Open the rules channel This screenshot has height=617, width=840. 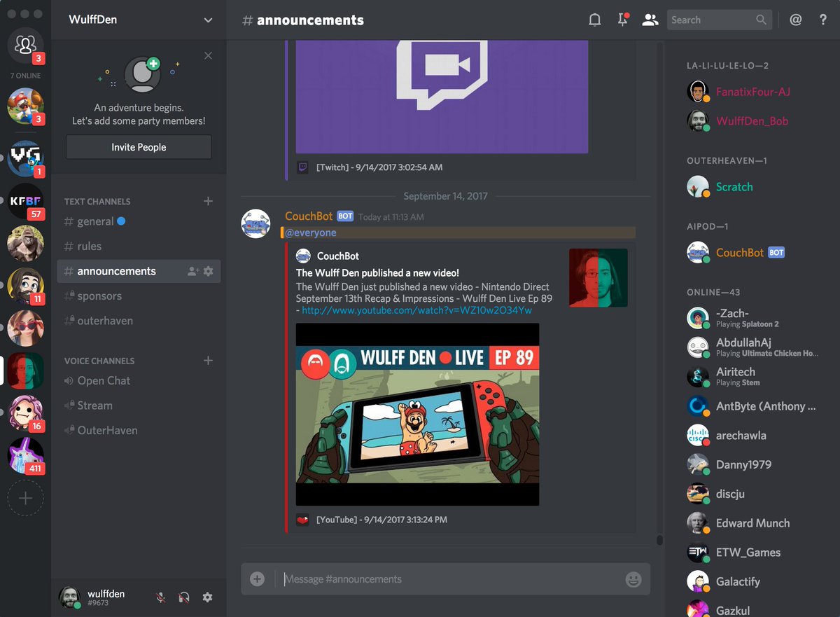pos(139,246)
